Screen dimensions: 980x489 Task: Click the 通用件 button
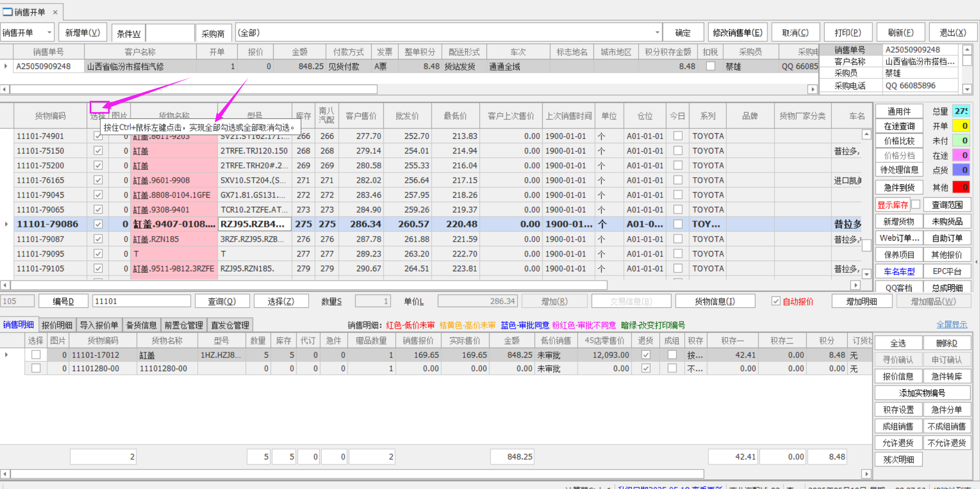pos(899,111)
